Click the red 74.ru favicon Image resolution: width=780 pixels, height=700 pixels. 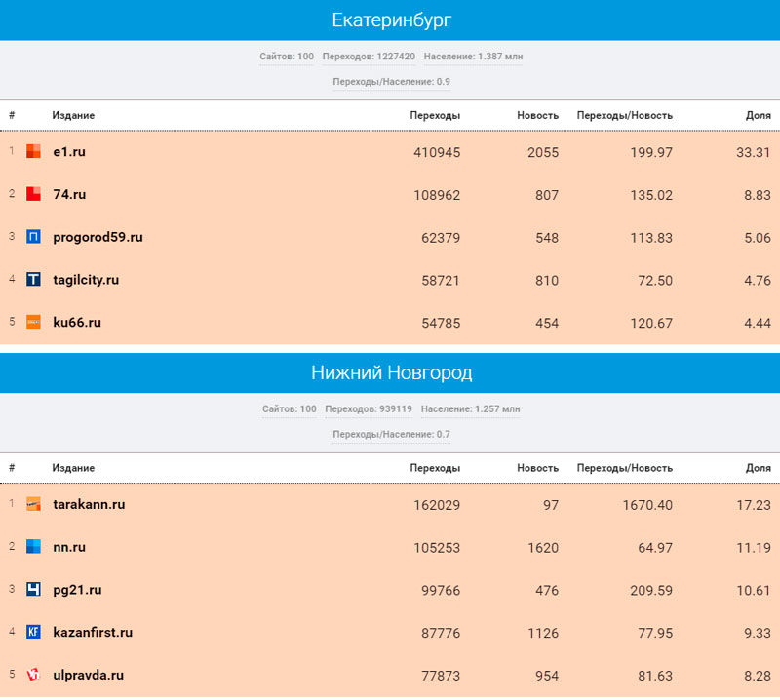click(33, 194)
